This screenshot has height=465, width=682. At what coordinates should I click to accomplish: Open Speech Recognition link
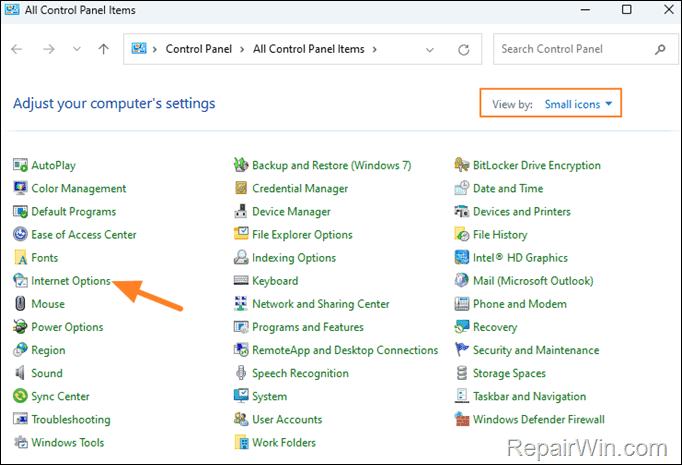click(x=300, y=373)
